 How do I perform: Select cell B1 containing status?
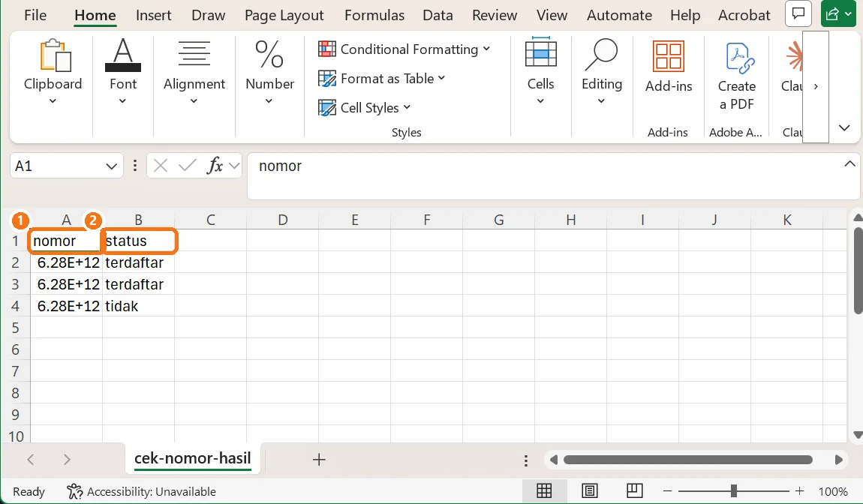click(x=138, y=241)
